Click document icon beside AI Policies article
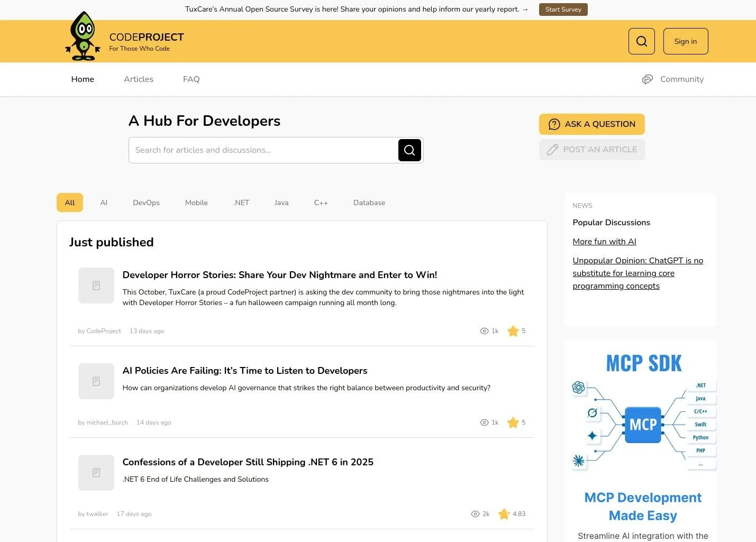The width and height of the screenshot is (756, 542). [x=96, y=381]
